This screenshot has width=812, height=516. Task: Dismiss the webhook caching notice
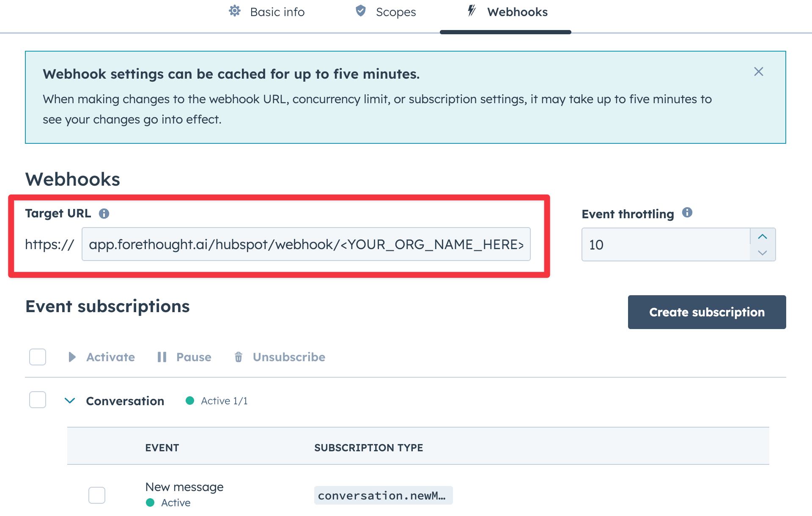[x=759, y=71]
